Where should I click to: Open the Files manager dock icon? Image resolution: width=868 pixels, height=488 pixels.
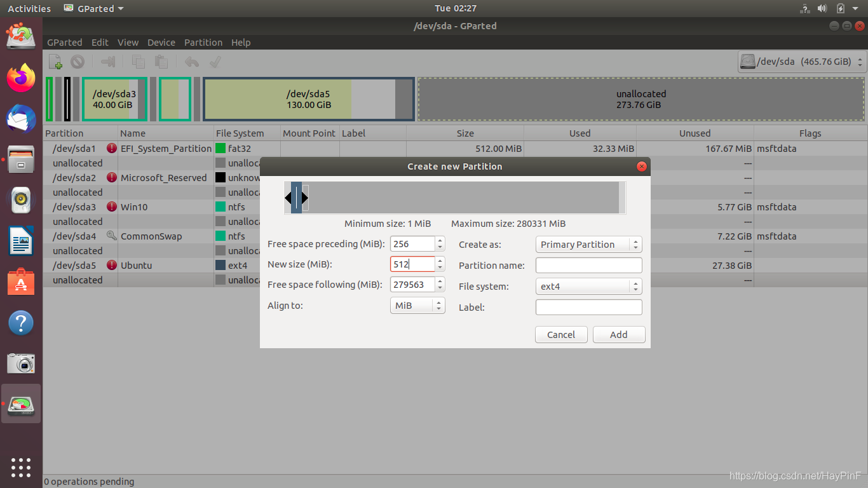(x=21, y=159)
